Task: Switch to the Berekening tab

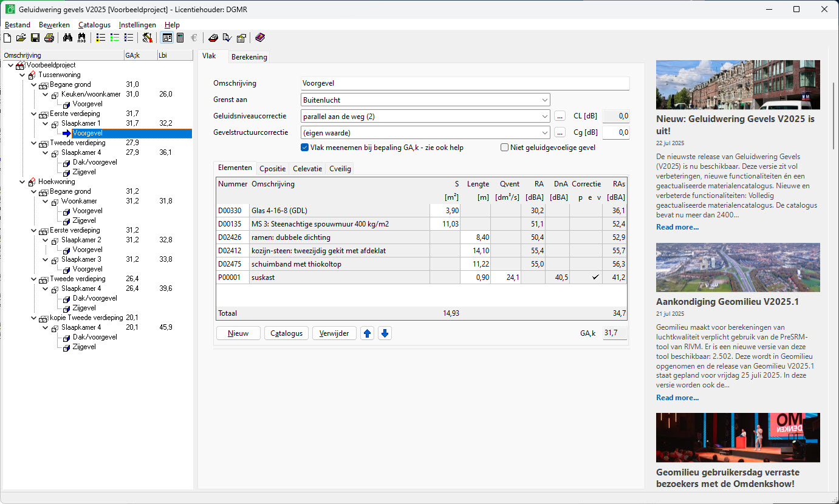Action: tap(249, 56)
